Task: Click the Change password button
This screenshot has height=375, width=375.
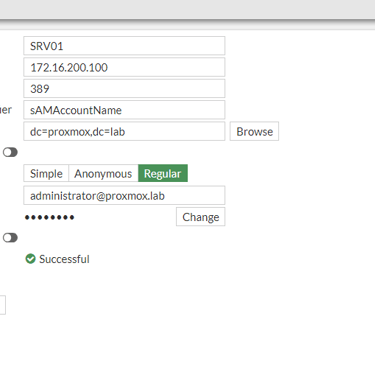Action: [201, 217]
